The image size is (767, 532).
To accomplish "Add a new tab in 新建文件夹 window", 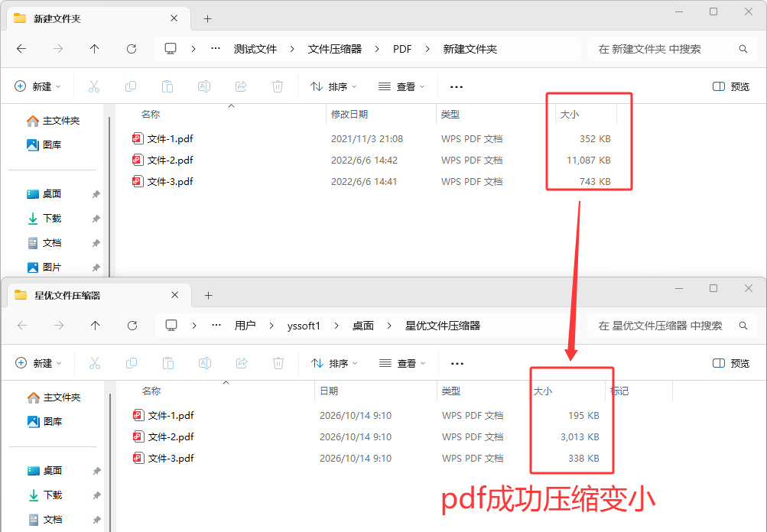I will [207, 18].
